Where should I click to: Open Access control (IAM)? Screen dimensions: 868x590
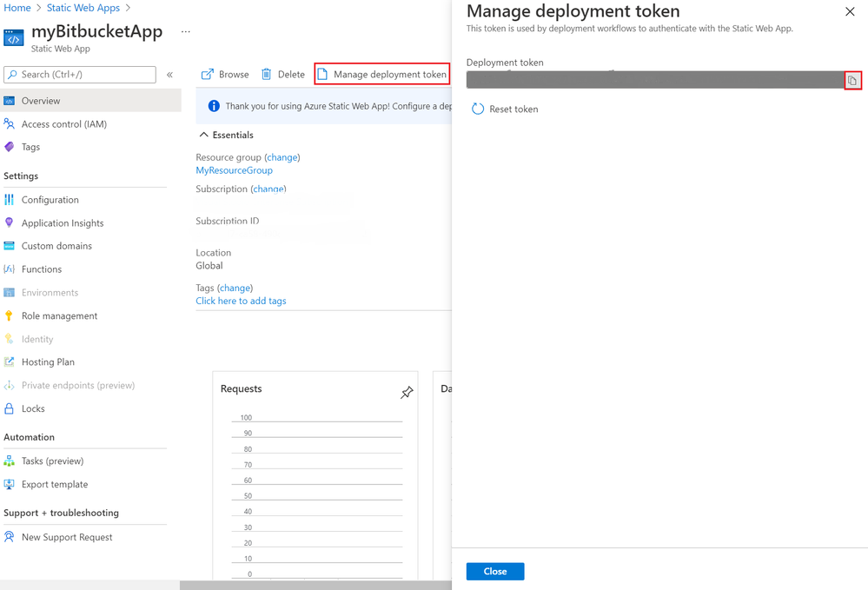click(64, 124)
